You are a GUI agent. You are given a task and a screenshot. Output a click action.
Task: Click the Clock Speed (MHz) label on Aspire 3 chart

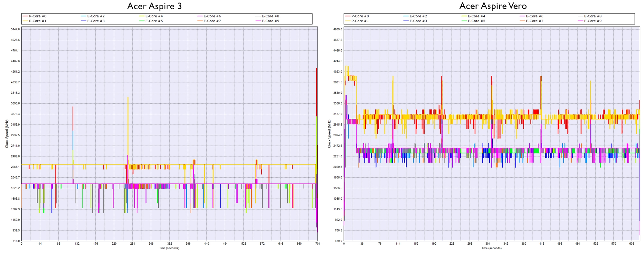(7, 134)
